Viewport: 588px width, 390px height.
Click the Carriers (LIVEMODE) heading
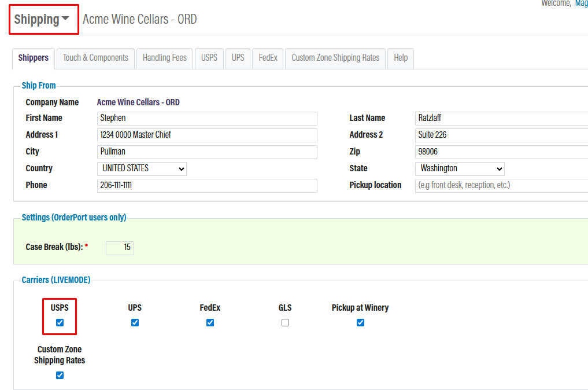(x=56, y=280)
